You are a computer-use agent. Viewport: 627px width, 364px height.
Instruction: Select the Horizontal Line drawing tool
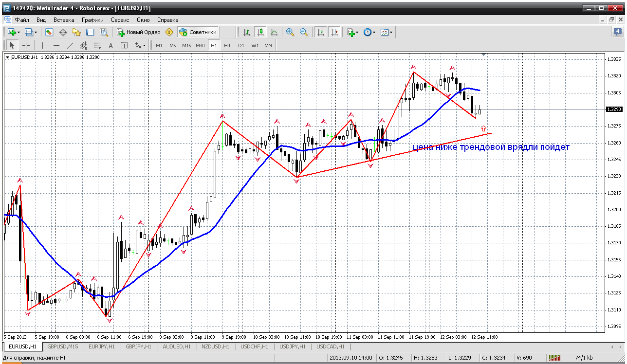point(56,45)
